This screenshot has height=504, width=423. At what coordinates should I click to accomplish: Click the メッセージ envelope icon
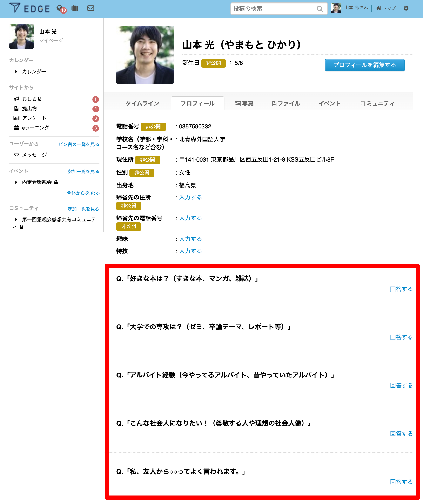pyautogui.click(x=16, y=155)
